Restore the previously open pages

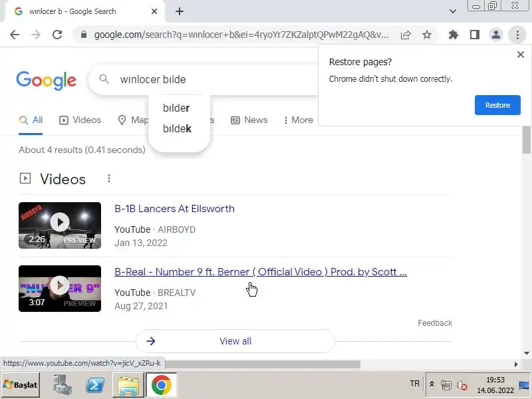[x=497, y=105]
